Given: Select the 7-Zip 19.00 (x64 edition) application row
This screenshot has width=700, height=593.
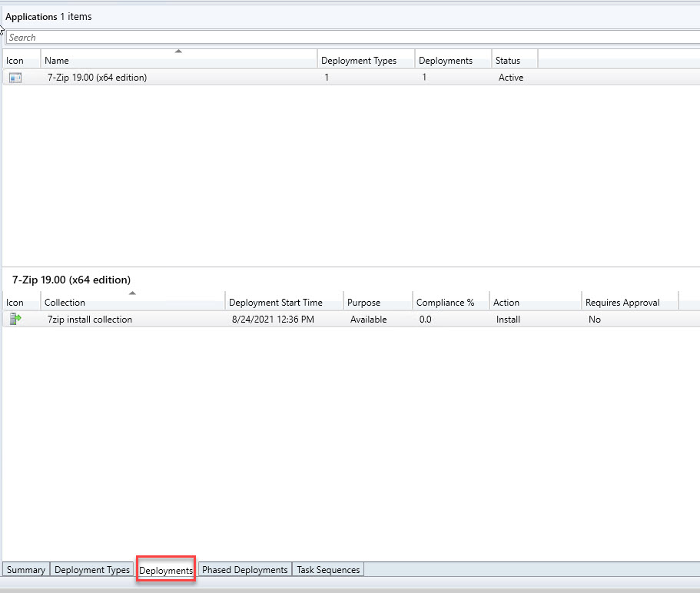Looking at the screenshot, I should (97, 78).
